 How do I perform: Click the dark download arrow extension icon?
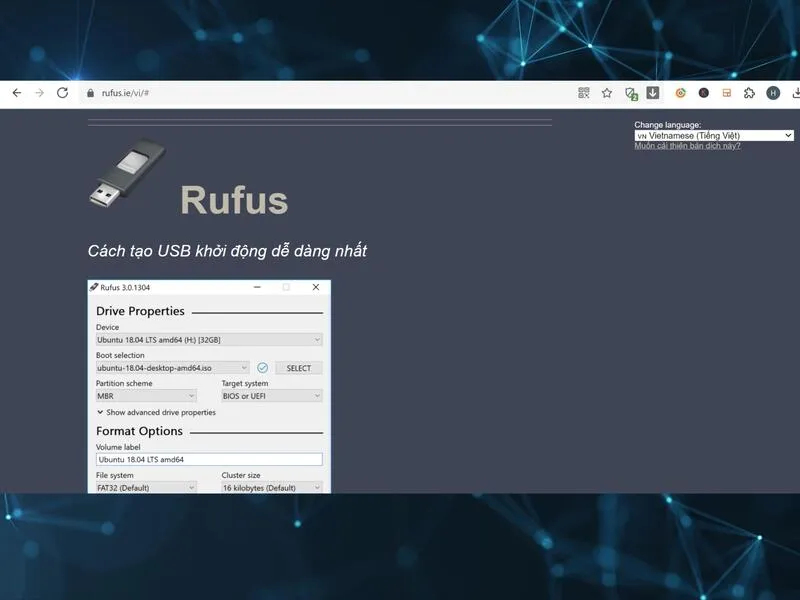[653, 93]
